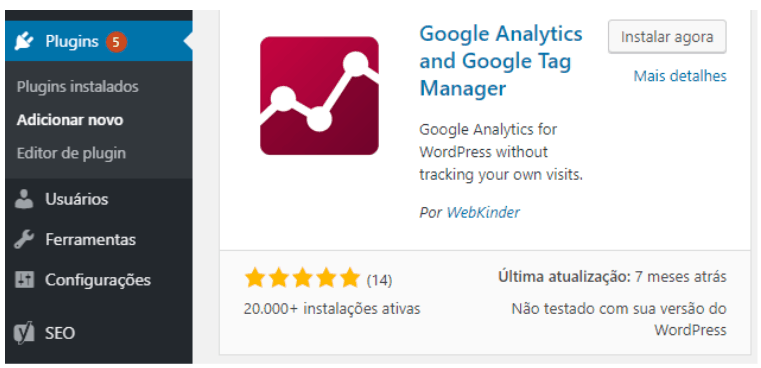The image size is (761, 368).
Task: Open Editor de plugin submenu entry
Action: pos(71,153)
